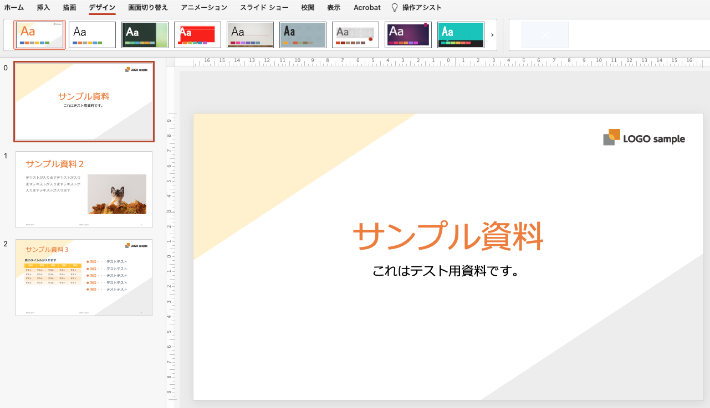Apply the blue-gray textured Aa theme

click(x=302, y=34)
